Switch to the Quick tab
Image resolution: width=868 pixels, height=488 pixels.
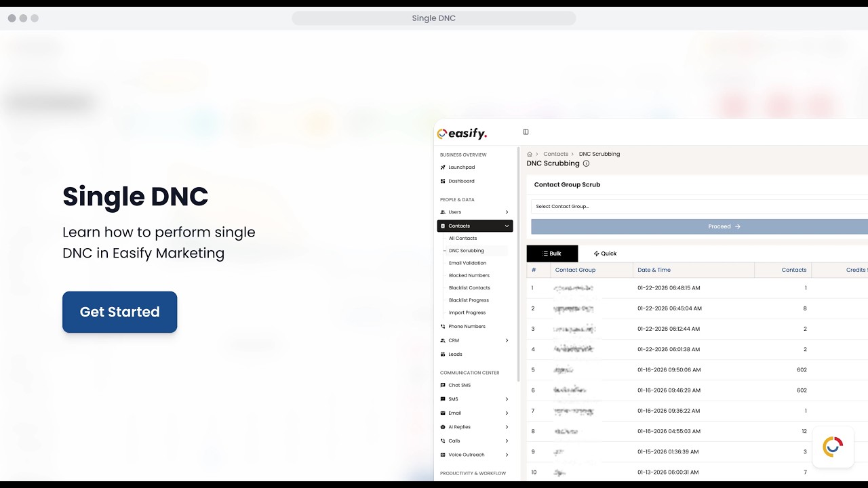(604, 253)
